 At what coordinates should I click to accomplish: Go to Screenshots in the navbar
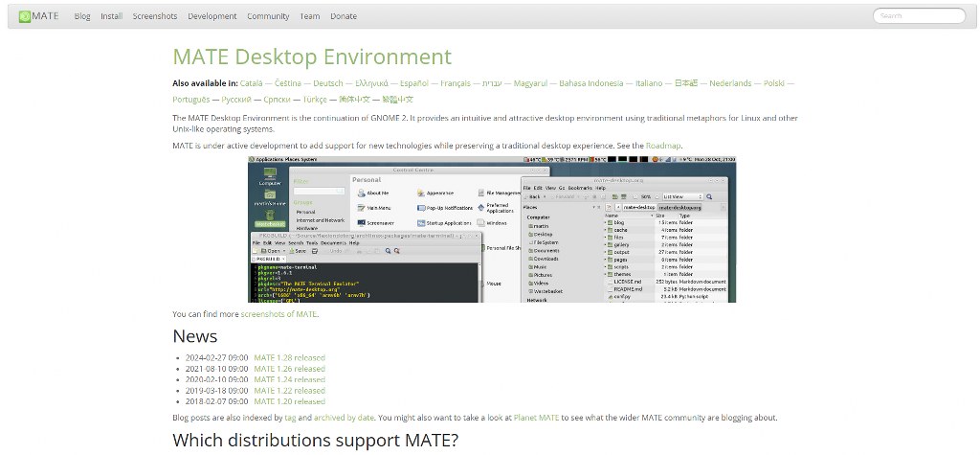point(155,16)
